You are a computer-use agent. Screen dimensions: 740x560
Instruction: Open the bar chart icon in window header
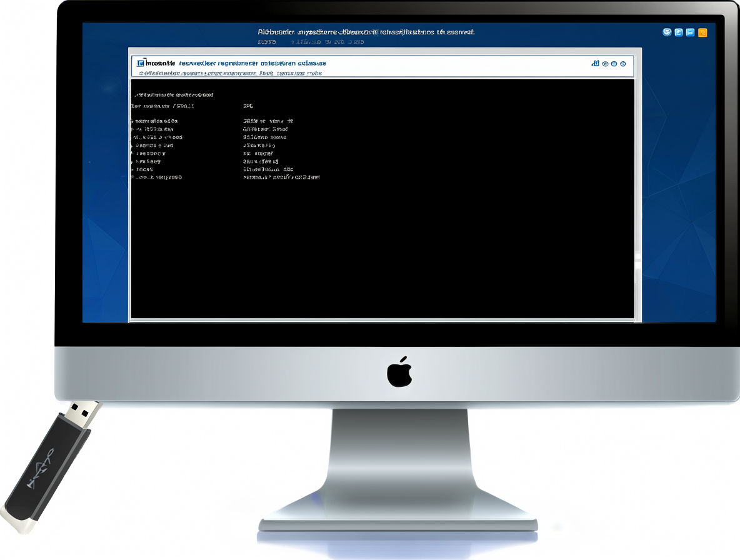pos(596,63)
